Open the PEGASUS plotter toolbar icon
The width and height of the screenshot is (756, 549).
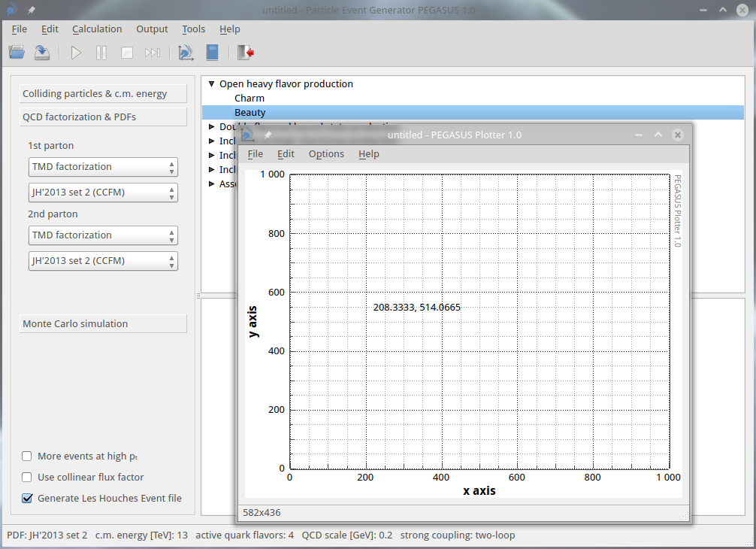pos(186,53)
